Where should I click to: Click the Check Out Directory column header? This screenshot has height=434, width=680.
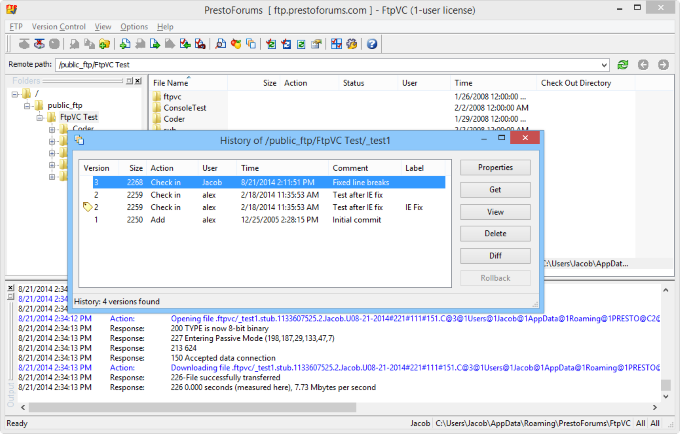pyautogui.click(x=586, y=83)
